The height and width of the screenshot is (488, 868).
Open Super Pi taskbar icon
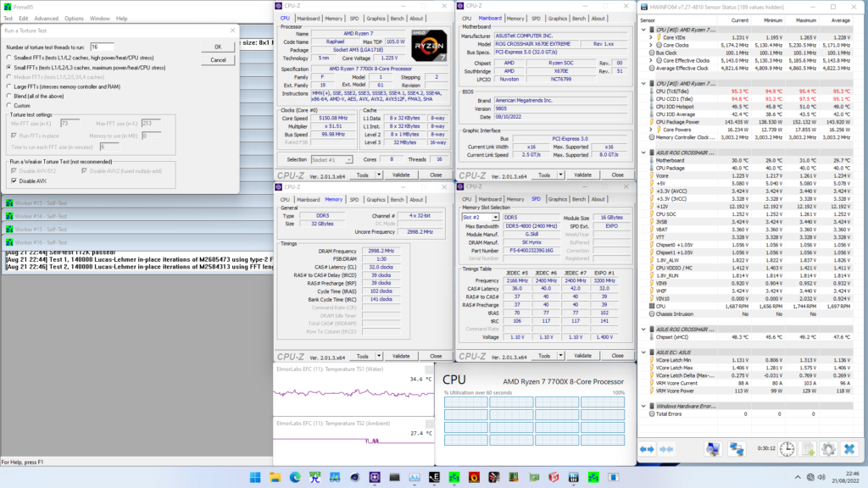pos(315,478)
